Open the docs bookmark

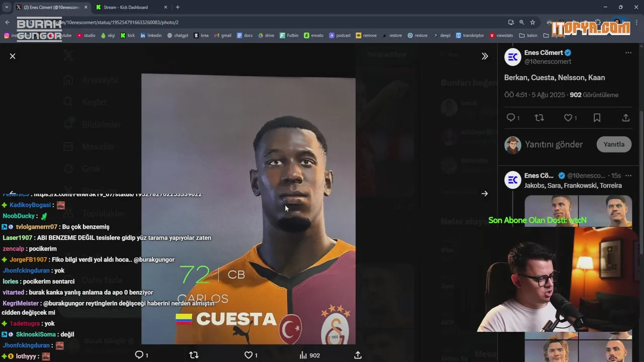click(x=245, y=36)
